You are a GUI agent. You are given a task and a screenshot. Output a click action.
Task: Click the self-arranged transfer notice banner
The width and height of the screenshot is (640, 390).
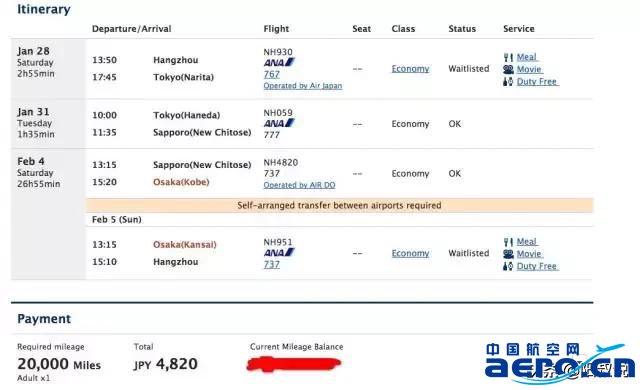[x=340, y=205]
